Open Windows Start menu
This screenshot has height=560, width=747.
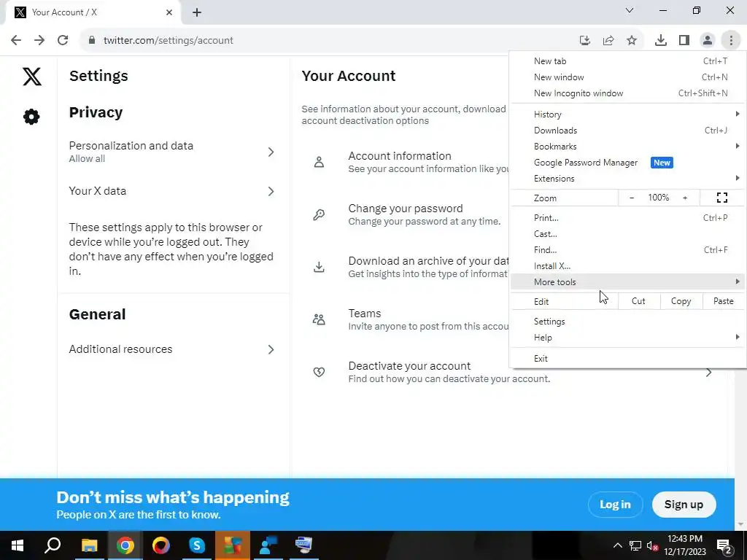point(18,545)
